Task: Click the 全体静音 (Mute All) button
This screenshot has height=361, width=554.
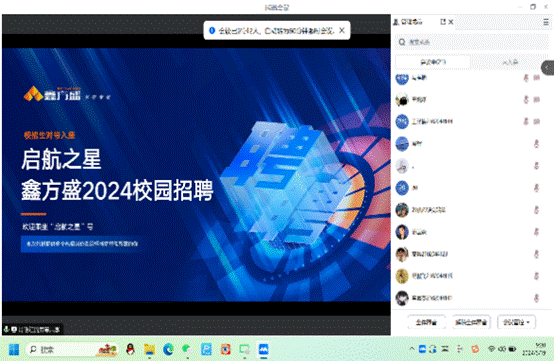Action: pyautogui.click(x=426, y=322)
